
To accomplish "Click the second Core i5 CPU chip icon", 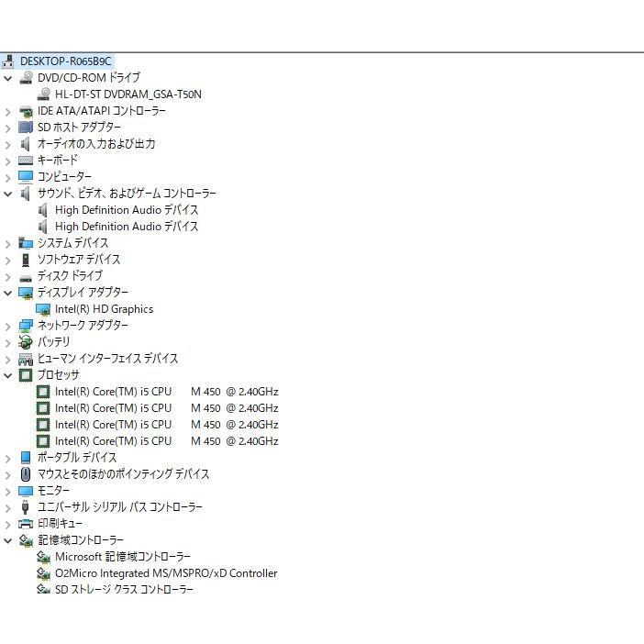I will (43, 408).
